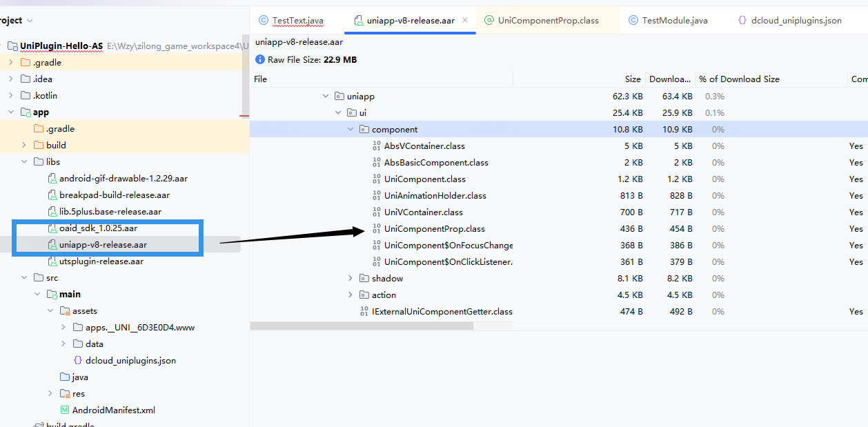The height and width of the screenshot is (427, 868).
Task: Expand the action package node
Action: point(351,295)
